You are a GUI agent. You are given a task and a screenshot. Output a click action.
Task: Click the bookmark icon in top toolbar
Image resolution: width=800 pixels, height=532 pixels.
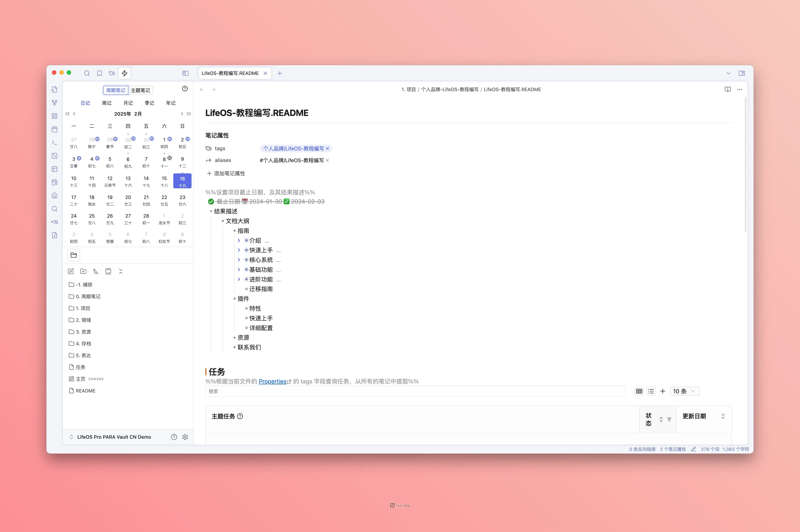pyautogui.click(x=99, y=73)
